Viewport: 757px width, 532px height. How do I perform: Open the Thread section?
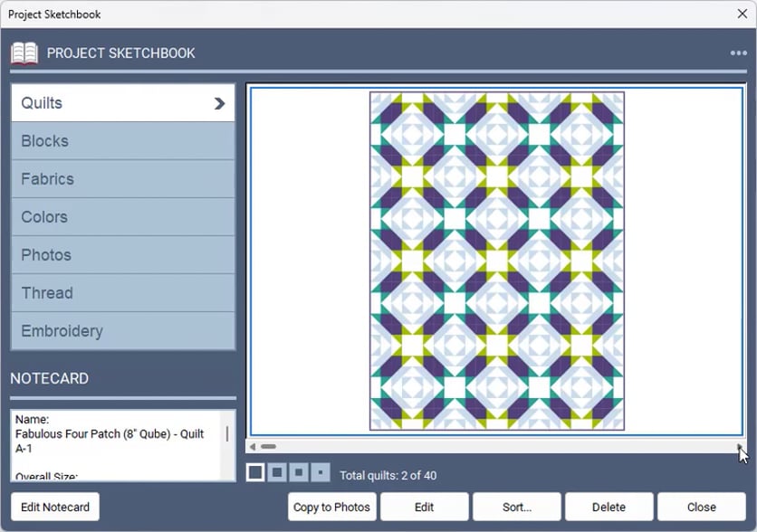pos(123,293)
